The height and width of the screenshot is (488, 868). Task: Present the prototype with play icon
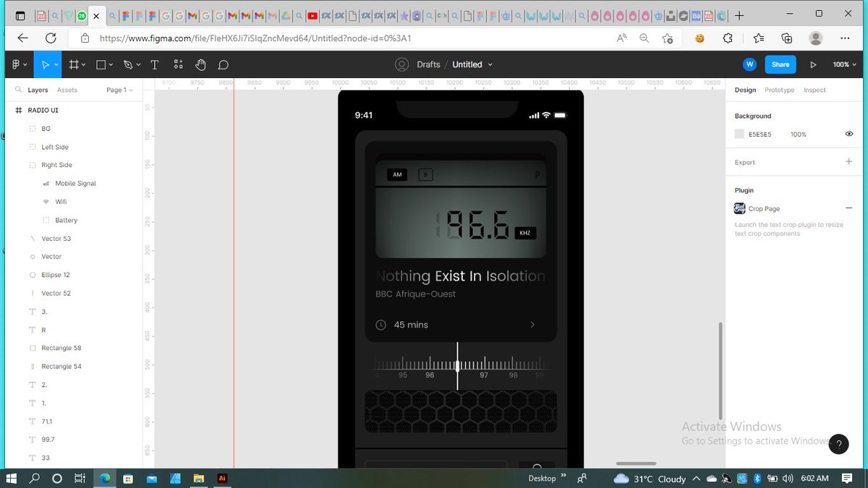(813, 64)
